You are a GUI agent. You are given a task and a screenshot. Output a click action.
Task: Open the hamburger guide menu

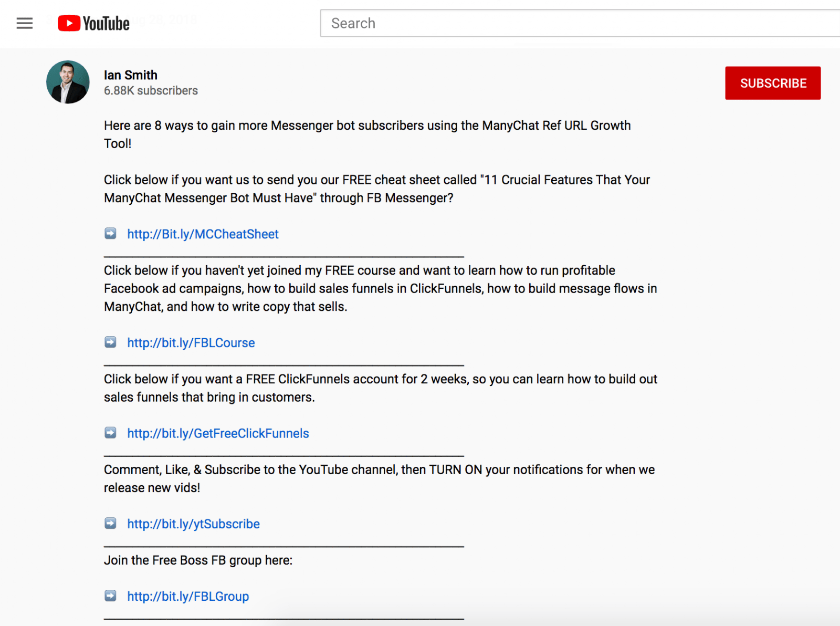[x=25, y=23]
